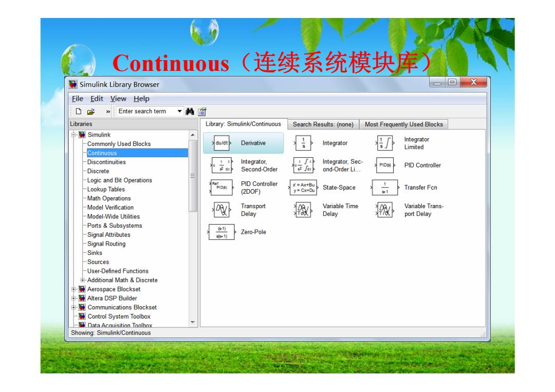Click the toolbar icon right of the binoculars
This screenshot has height=392, width=555.
point(202,112)
